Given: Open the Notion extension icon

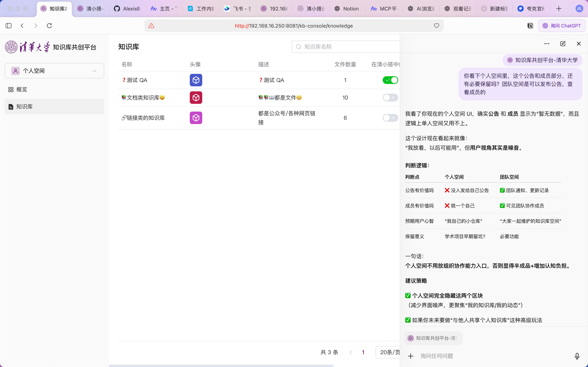Looking at the screenshot, I should 530,26.
